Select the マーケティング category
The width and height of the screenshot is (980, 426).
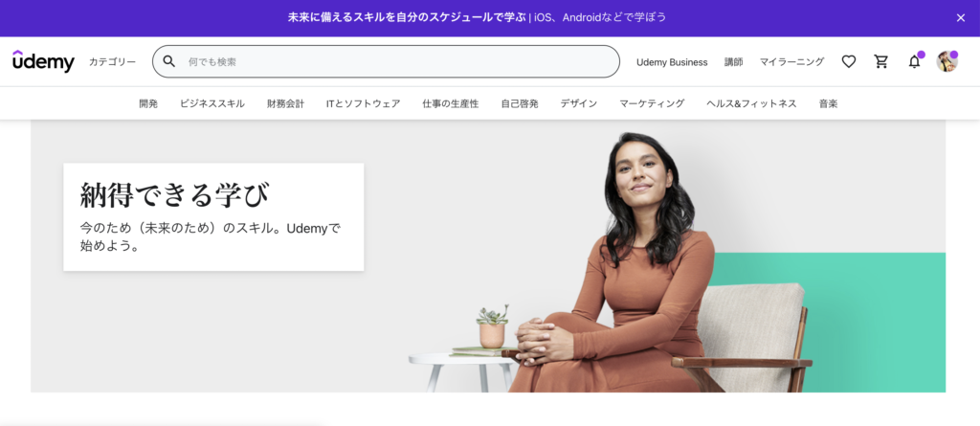pyautogui.click(x=652, y=103)
